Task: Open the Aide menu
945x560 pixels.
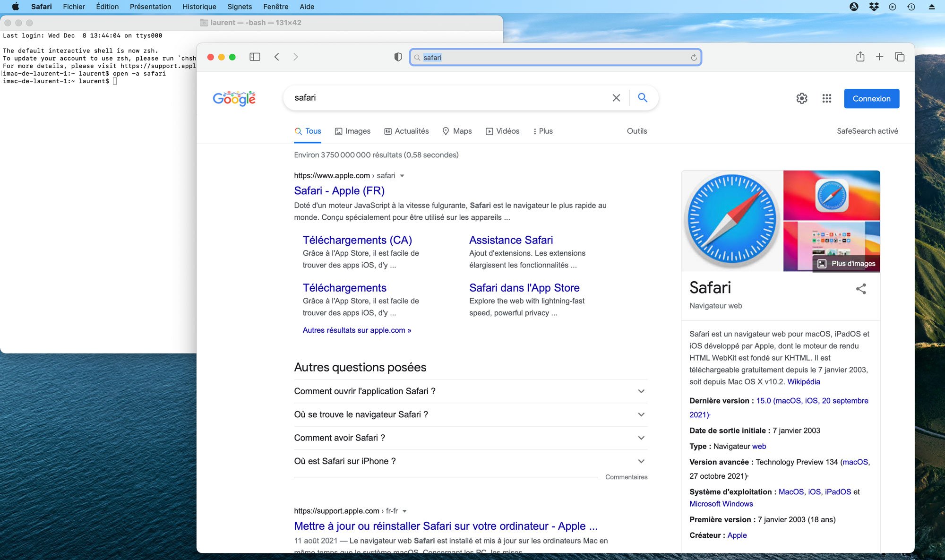Action: [307, 7]
